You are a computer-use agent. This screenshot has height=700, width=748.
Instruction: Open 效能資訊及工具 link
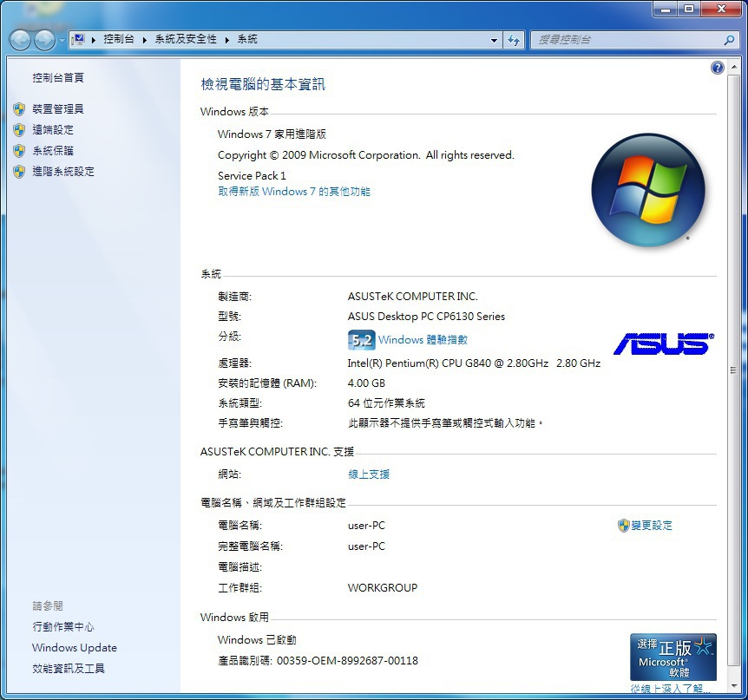[x=69, y=669]
